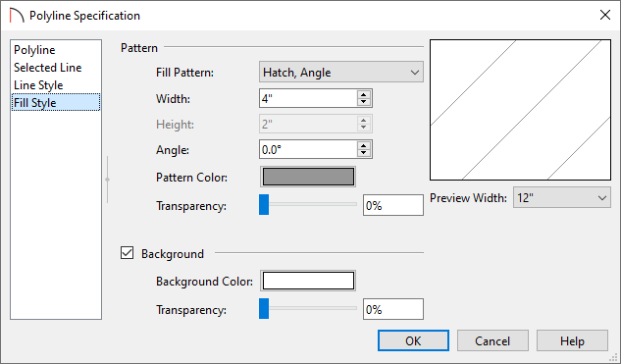
Task: Click the Cancel button
Action: click(492, 340)
